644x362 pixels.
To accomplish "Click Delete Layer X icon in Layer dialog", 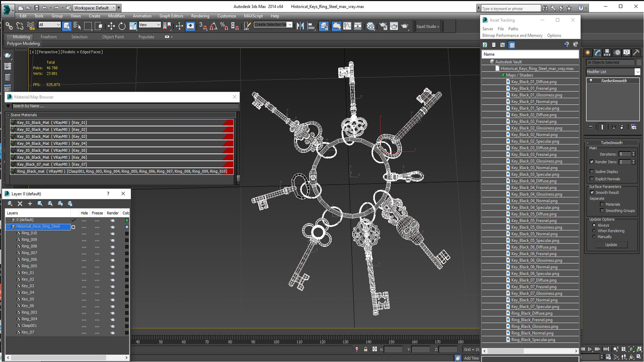I will tap(20, 203).
